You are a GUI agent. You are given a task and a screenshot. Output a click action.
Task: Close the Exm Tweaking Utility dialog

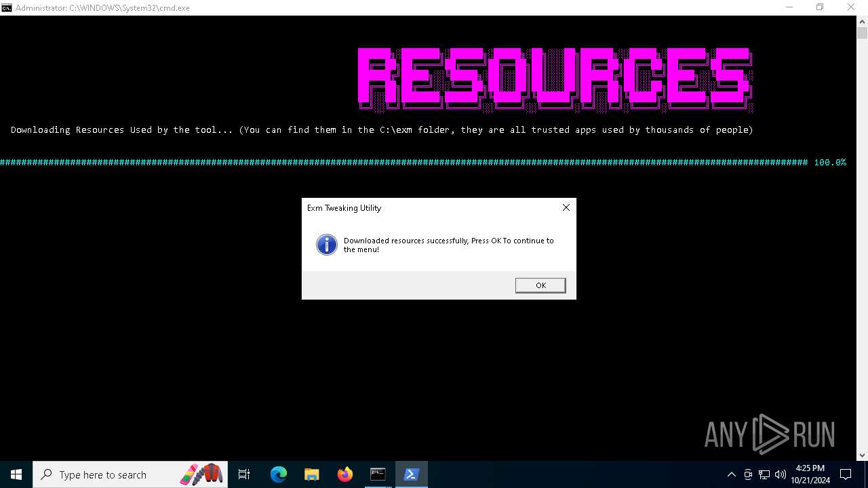pos(566,207)
